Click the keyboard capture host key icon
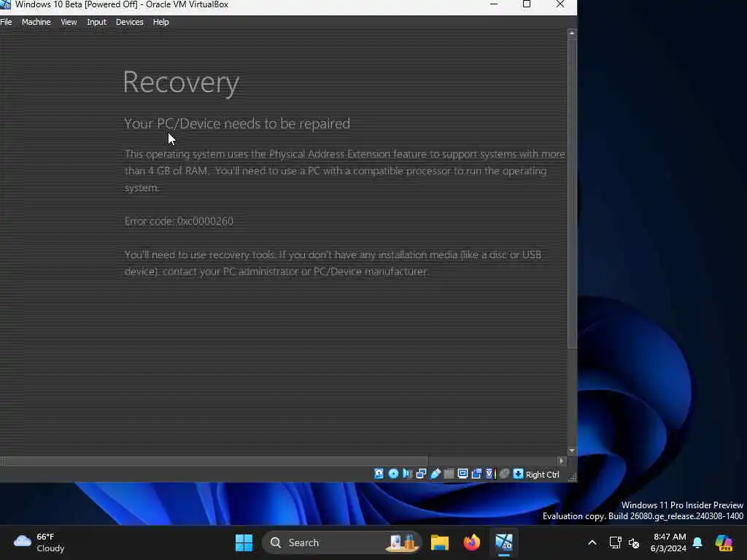Image resolution: width=747 pixels, height=560 pixels. pyautogui.click(x=518, y=473)
